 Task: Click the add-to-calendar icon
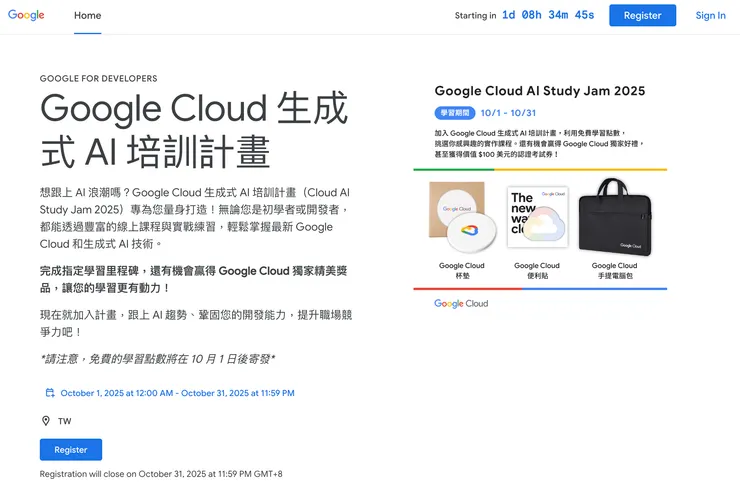point(50,393)
